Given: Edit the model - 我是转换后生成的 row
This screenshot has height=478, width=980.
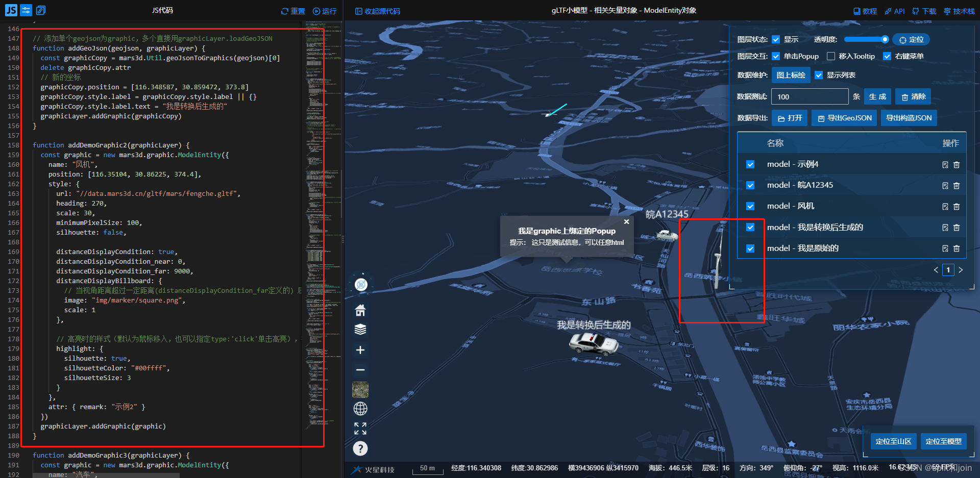Looking at the screenshot, I should click(x=945, y=228).
